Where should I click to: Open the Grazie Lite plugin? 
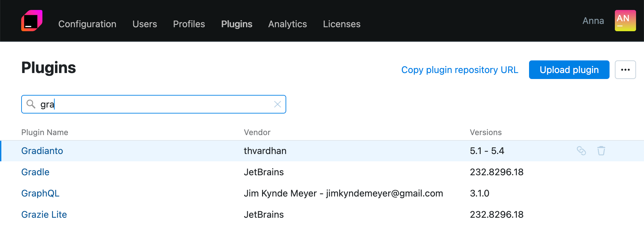pyautogui.click(x=44, y=214)
